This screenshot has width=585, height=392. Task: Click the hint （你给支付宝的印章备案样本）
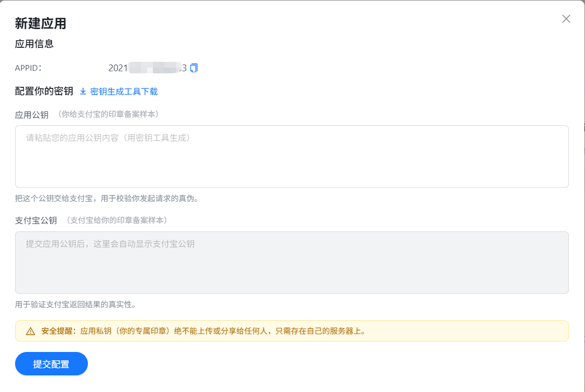pos(108,114)
